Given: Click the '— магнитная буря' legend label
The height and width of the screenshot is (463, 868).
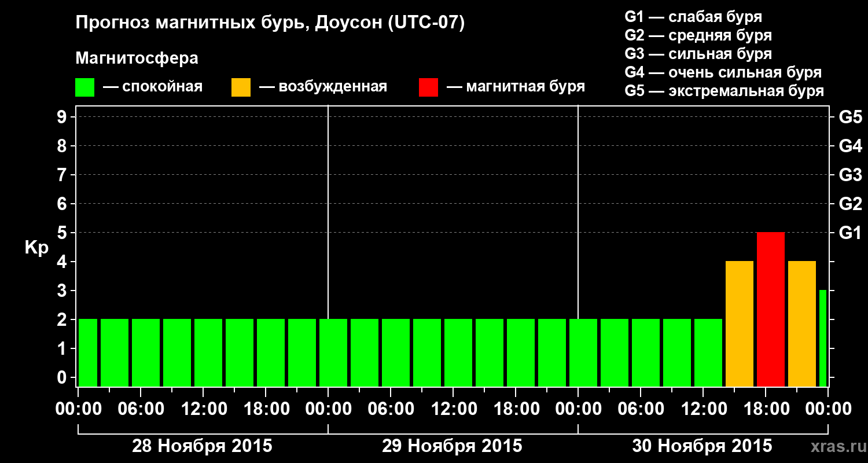Looking at the screenshot, I should click(x=516, y=87).
